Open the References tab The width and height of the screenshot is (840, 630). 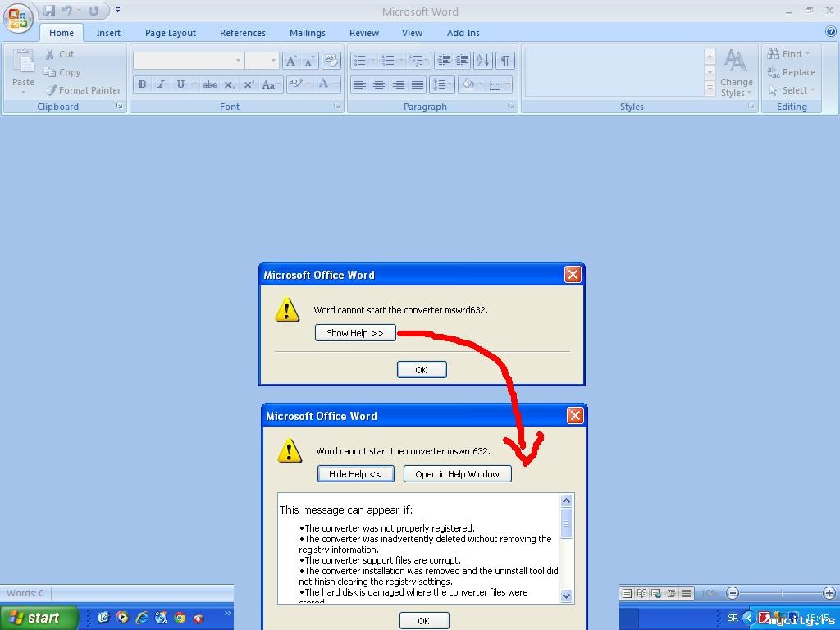point(243,33)
